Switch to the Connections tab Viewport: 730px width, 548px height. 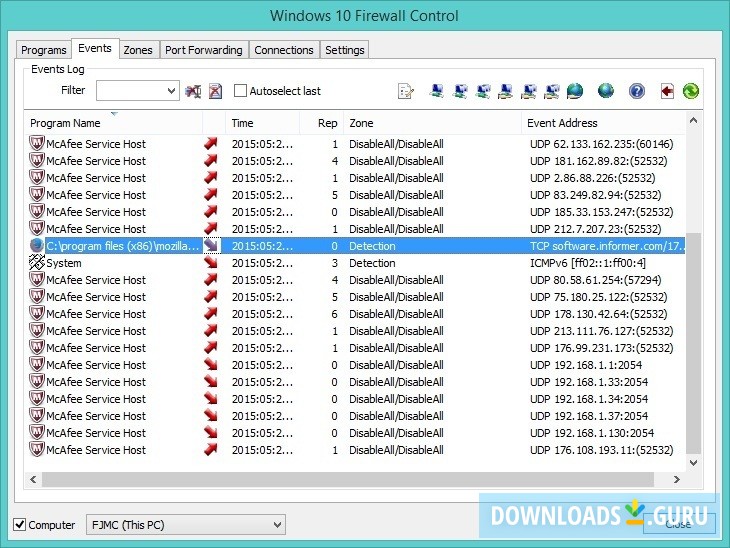(x=284, y=50)
